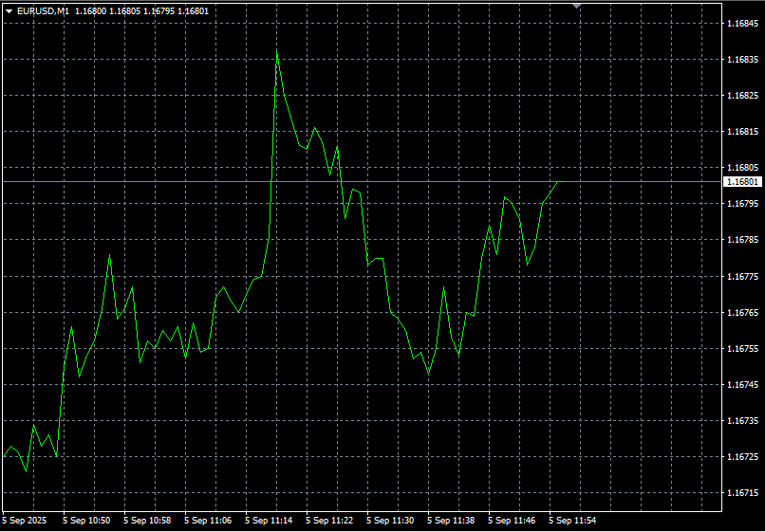Click the 1.16765 price scale label
Image resolution: width=765 pixels, height=532 pixels.
[742, 312]
